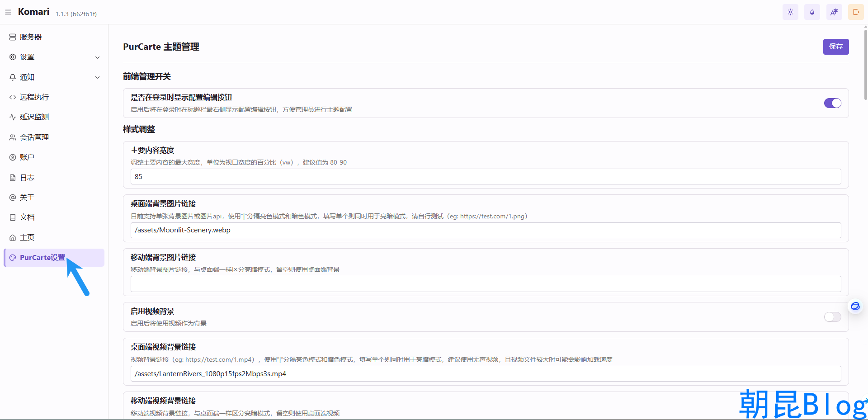Click the users icon beside 会话管理
The height and width of the screenshot is (420, 868).
13,137
